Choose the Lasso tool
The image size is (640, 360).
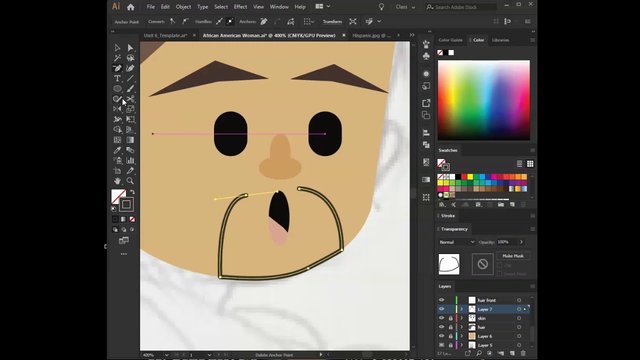pos(130,58)
